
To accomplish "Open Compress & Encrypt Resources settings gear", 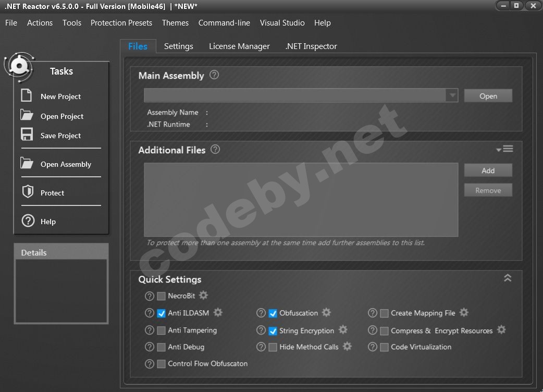I will tap(501, 329).
